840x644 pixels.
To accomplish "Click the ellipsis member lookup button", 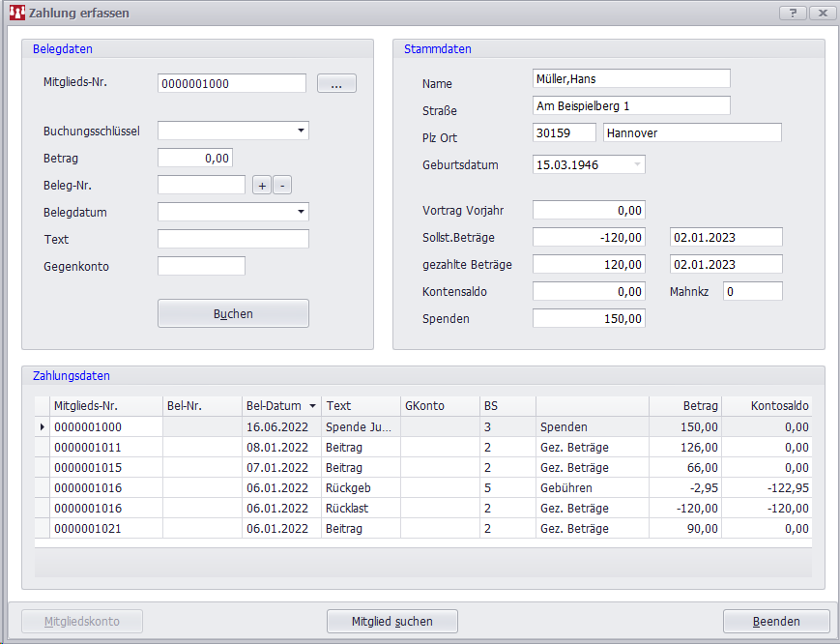I will [x=336, y=84].
